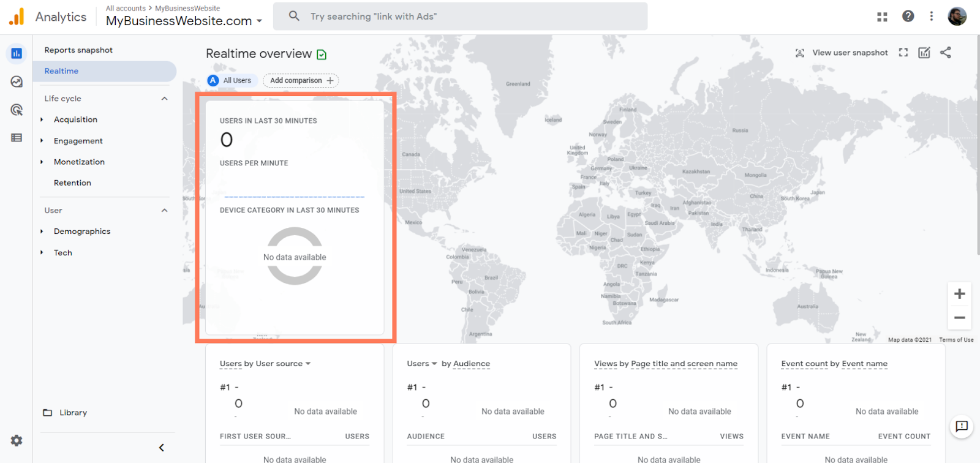Click the Add comparison button

301,80
